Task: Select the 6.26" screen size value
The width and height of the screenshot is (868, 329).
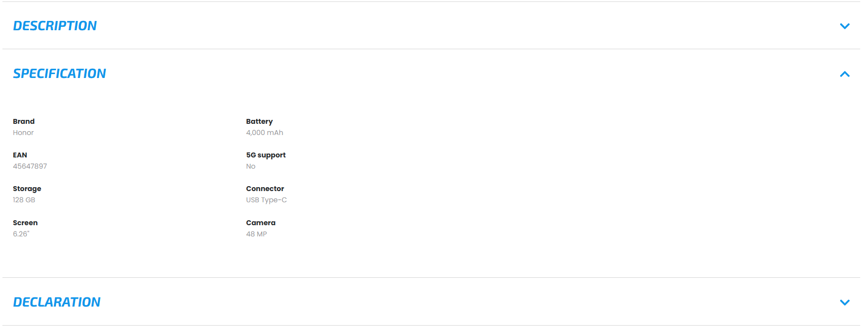Action: click(21, 234)
